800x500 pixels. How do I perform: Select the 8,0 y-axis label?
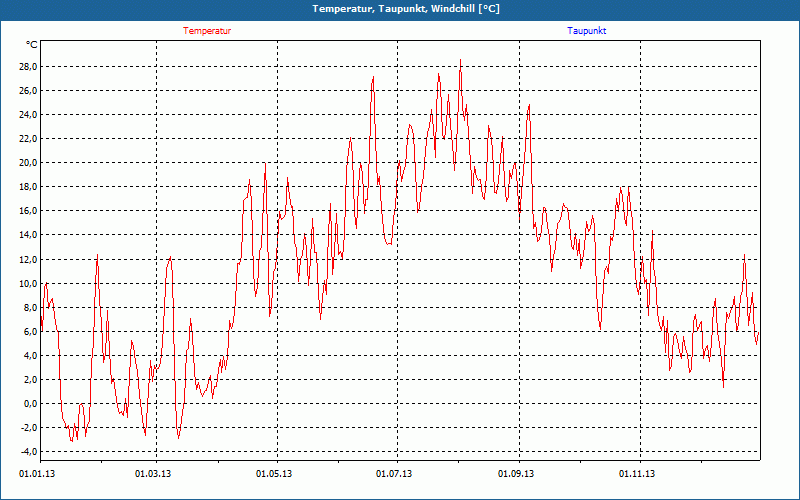(x=30, y=307)
